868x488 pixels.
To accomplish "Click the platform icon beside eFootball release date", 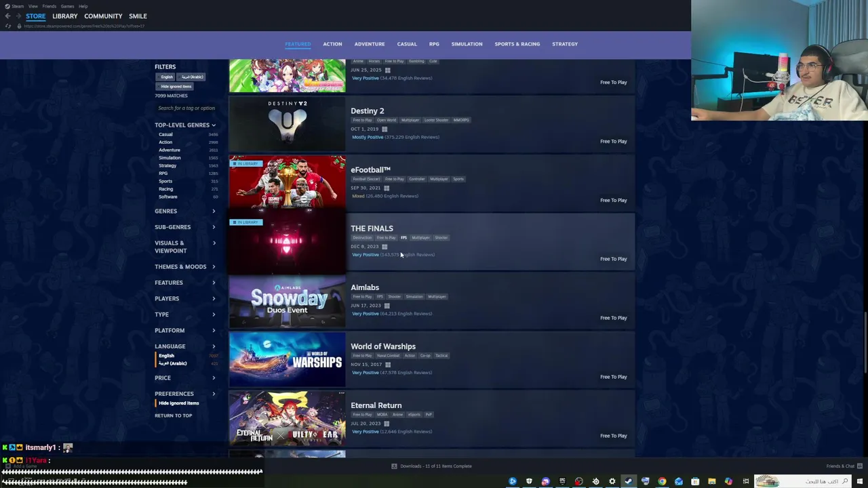I will [387, 188].
